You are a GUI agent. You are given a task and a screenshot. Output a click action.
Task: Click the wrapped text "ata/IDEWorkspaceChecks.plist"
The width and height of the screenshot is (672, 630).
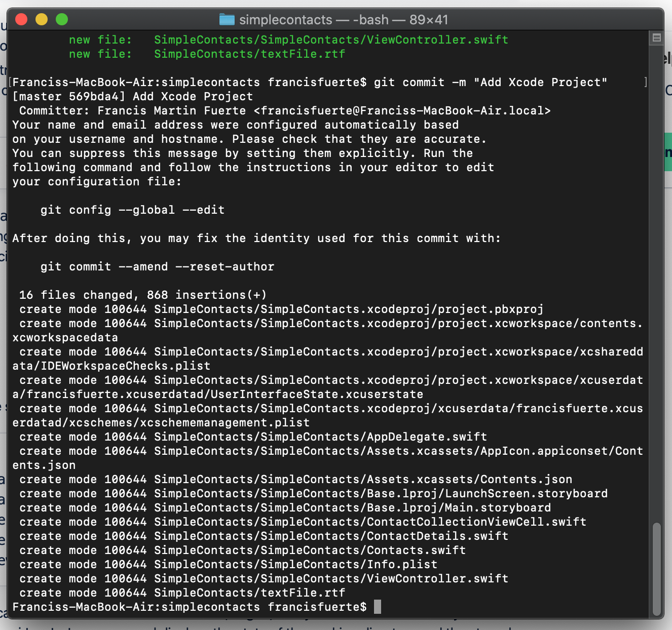[111, 366]
